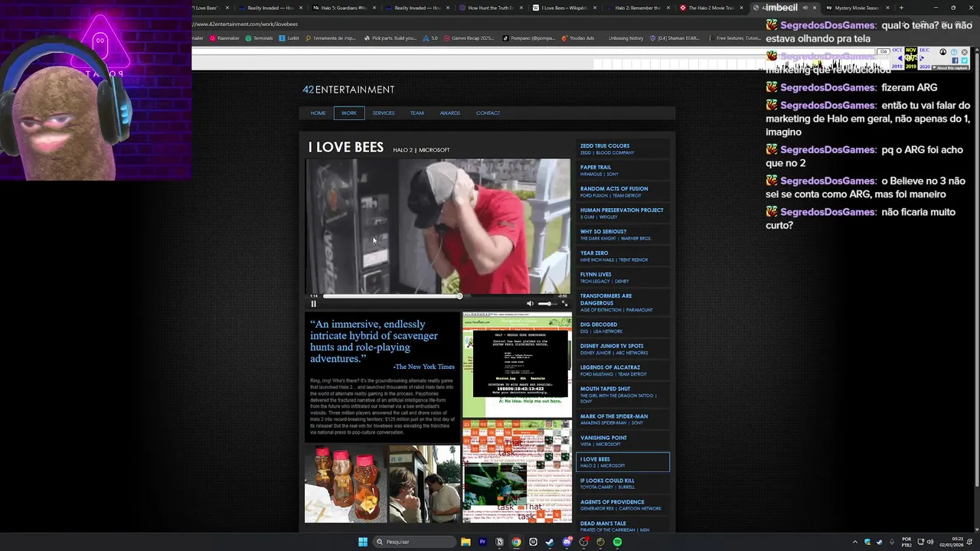
Task: Open the Paper Trail project link
Action: coord(622,171)
